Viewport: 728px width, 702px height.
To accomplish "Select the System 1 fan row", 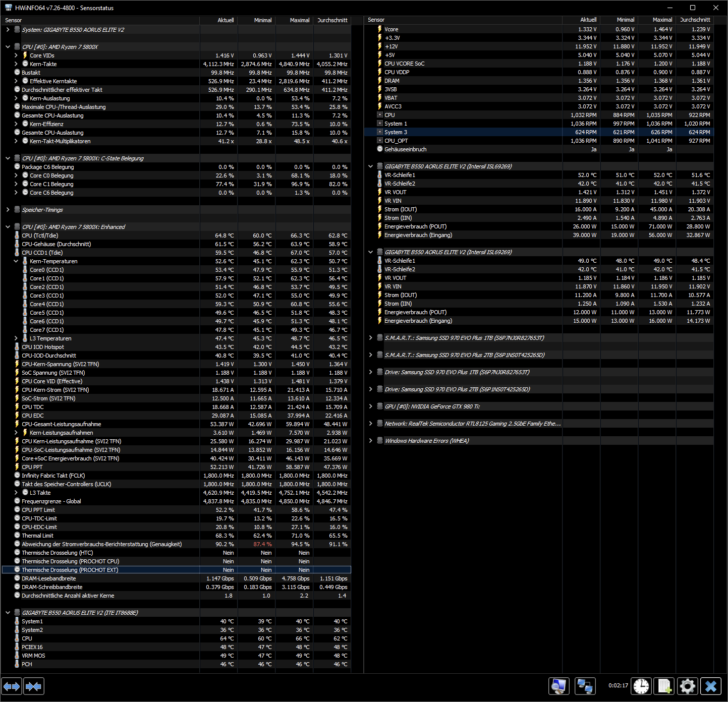I will tap(539, 124).
